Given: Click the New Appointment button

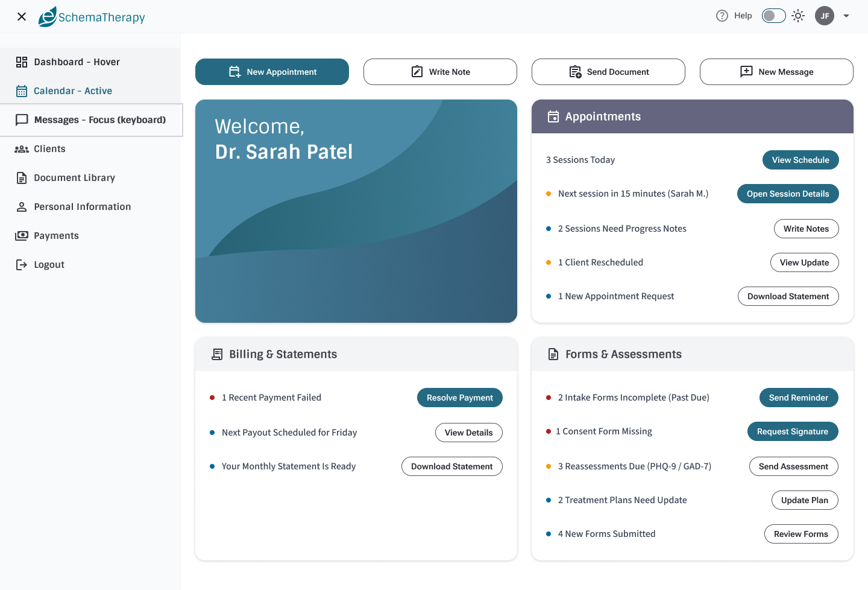Looking at the screenshot, I should tap(272, 72).
